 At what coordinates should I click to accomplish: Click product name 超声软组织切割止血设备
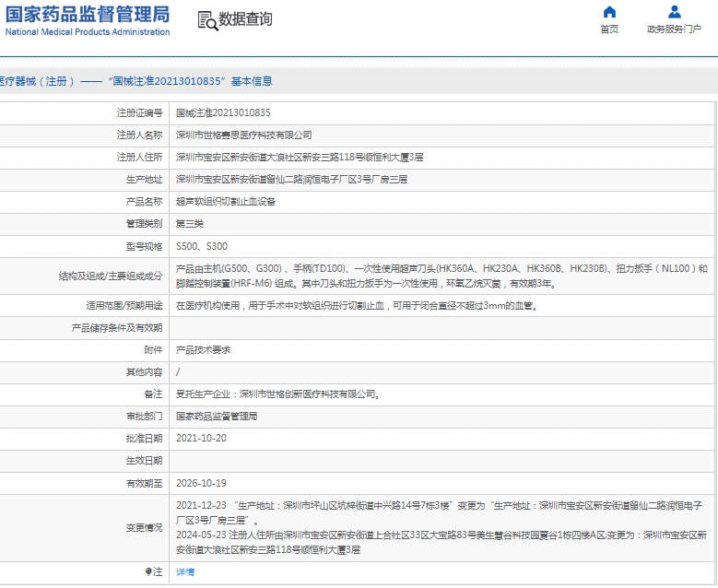(226, 202)
